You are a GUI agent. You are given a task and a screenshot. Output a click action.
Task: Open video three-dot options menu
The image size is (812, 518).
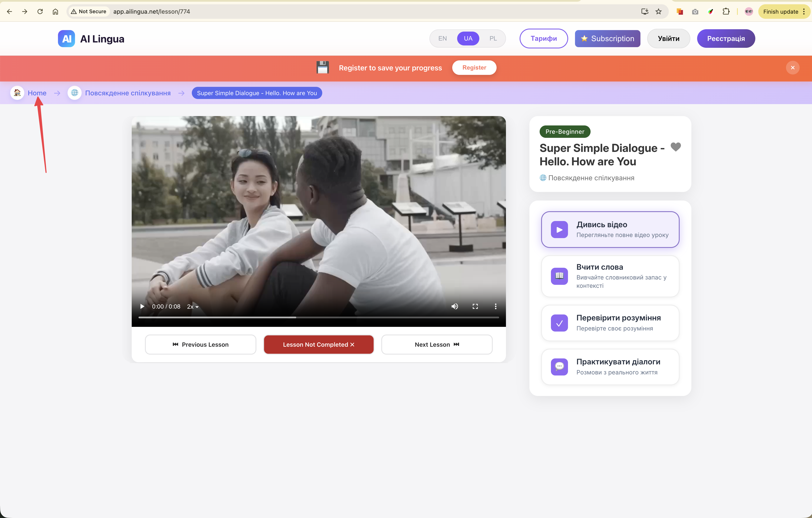coord(495,306)
